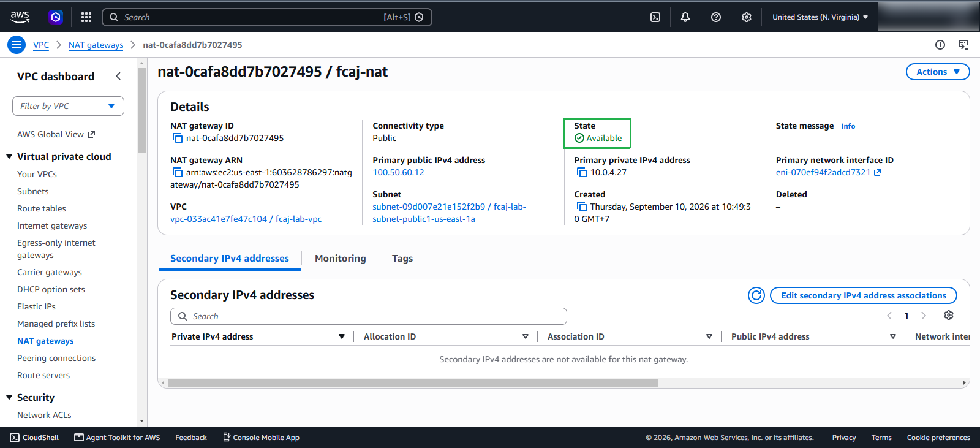Viewport: 980px width, 448px height.
Task: Open the AWS console home logo
Action: (20, 17)
